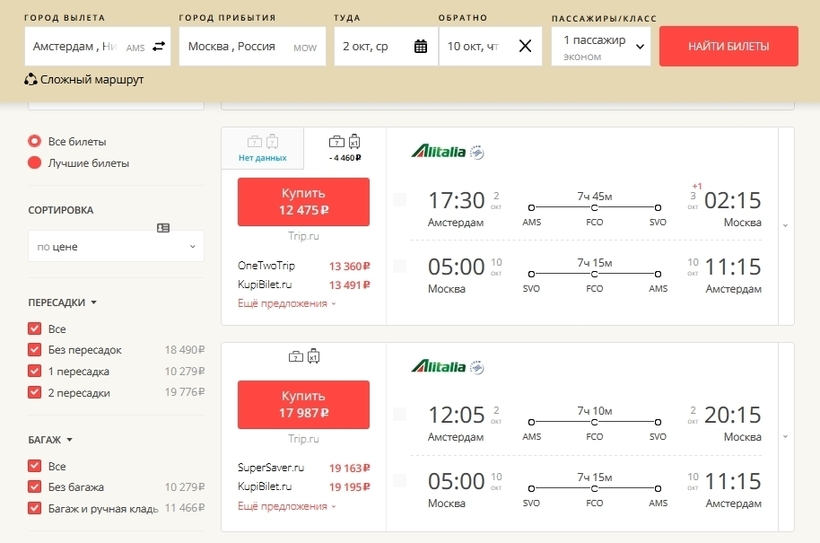820x543 pixels.
Task: Select the 'Все билеты' radio option
Action: tap(35, 141)
